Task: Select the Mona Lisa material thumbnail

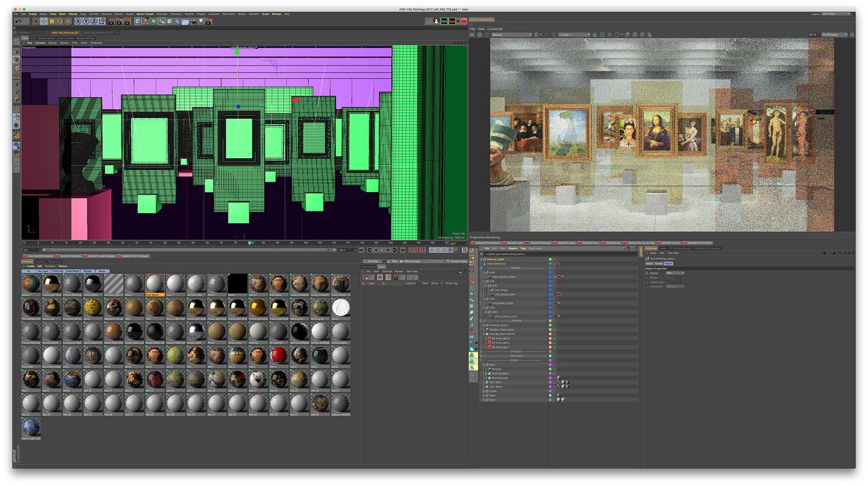Action: tap(51, 306)
